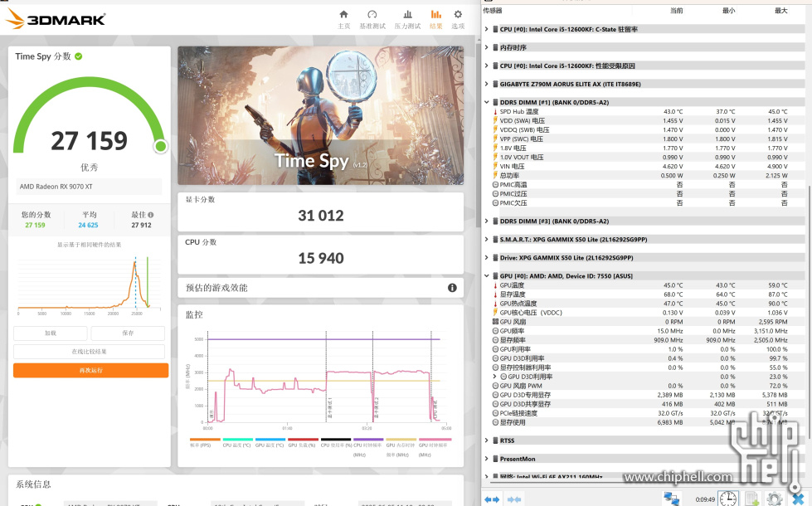Toggle the red GPU 负载 (%) legend
Image resolution: width=812 pixels, height=506 pixels.
(303, 442)
